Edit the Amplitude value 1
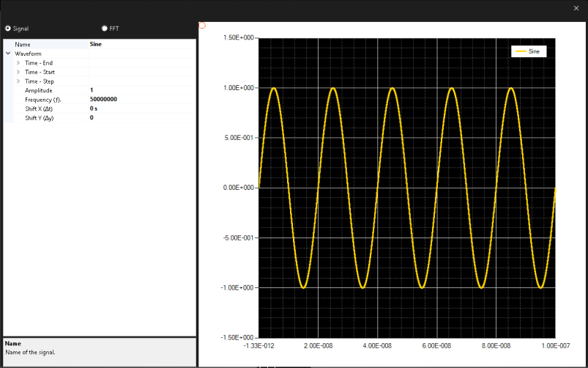Screen dimensions: 588x368 tap(142, 90)
